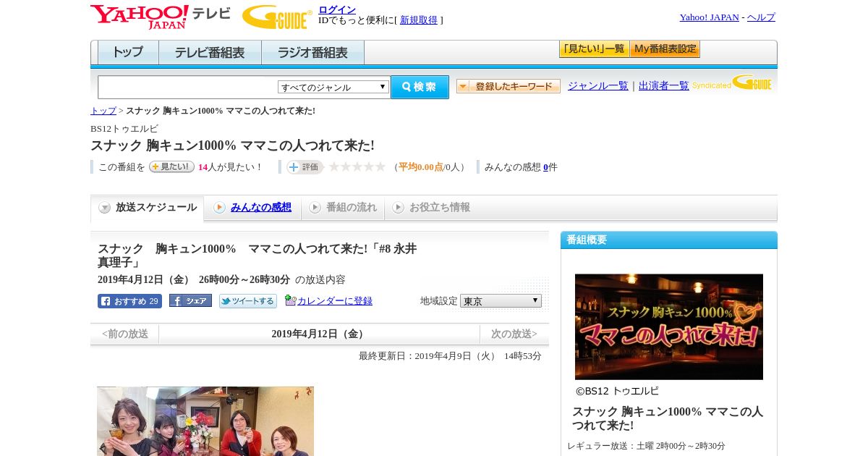The width and height of the screenshot is (868, 456).
Task: Click the 評価 plus rating button
Action: click(305, 167)
